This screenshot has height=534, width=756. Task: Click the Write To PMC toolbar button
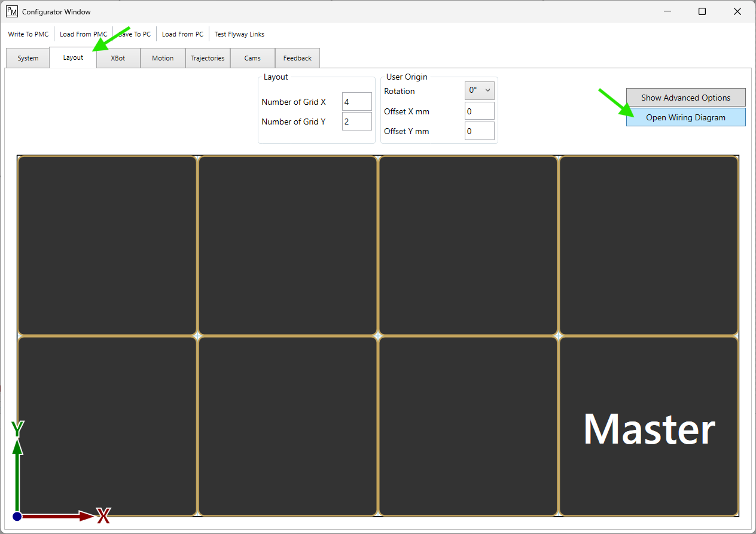pyautogui.click(x=28, y=34)
